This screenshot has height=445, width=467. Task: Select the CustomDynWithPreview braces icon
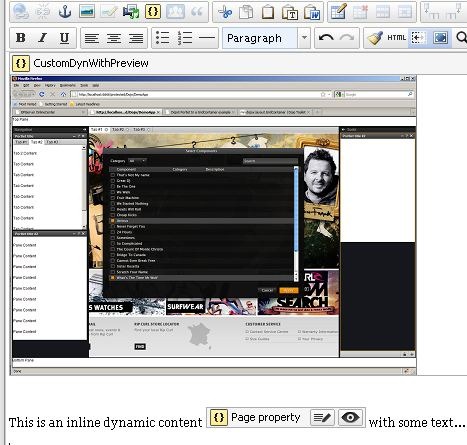click(x=21, y=63)
